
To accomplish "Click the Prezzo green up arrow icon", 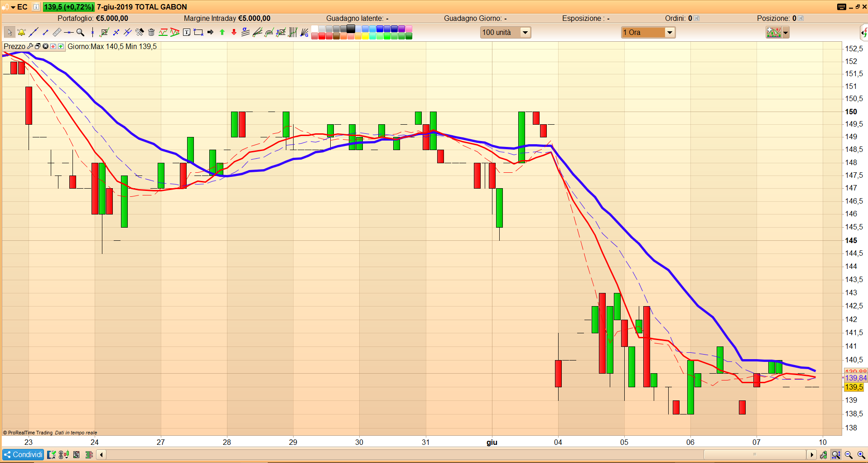I will [x=61, y=46].
